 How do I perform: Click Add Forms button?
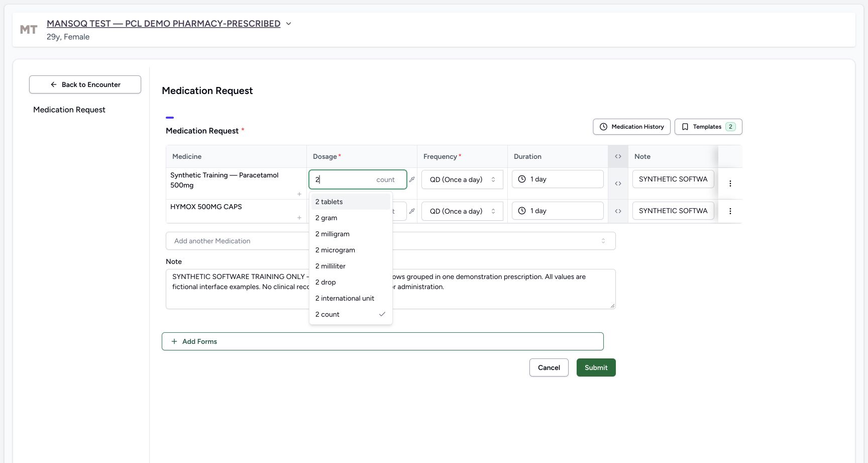point(382,341)
